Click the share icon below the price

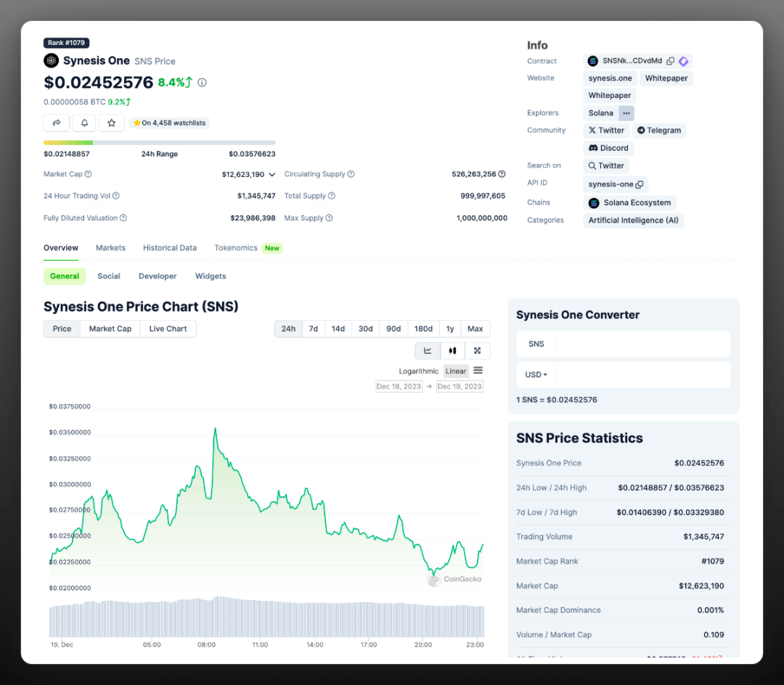coord(57,123)
